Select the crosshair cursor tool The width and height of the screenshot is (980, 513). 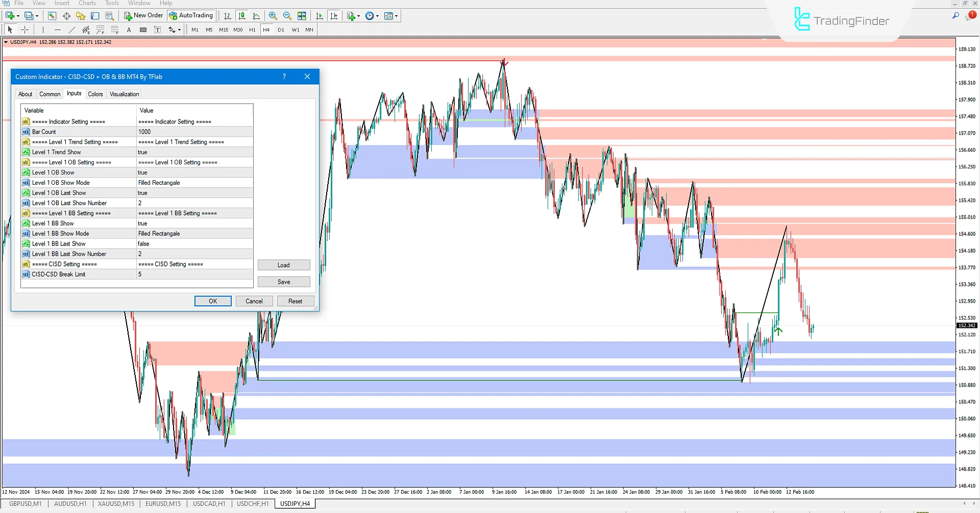[x=24, y=30]
